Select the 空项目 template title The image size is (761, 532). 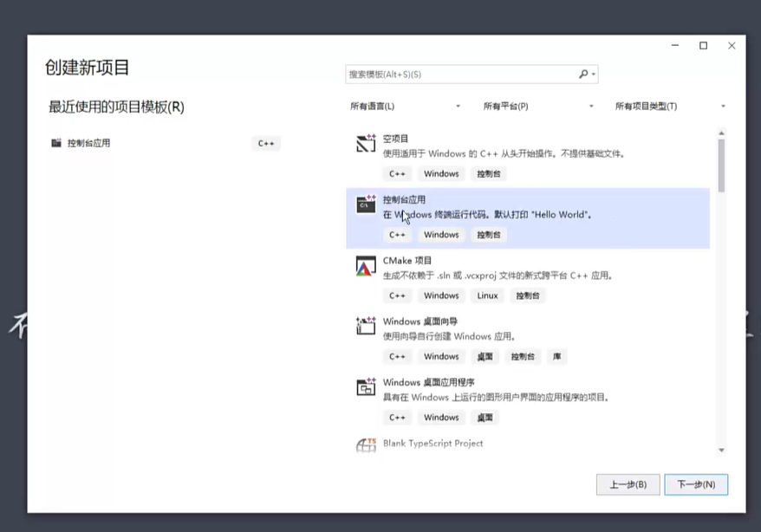coord(395,139)
